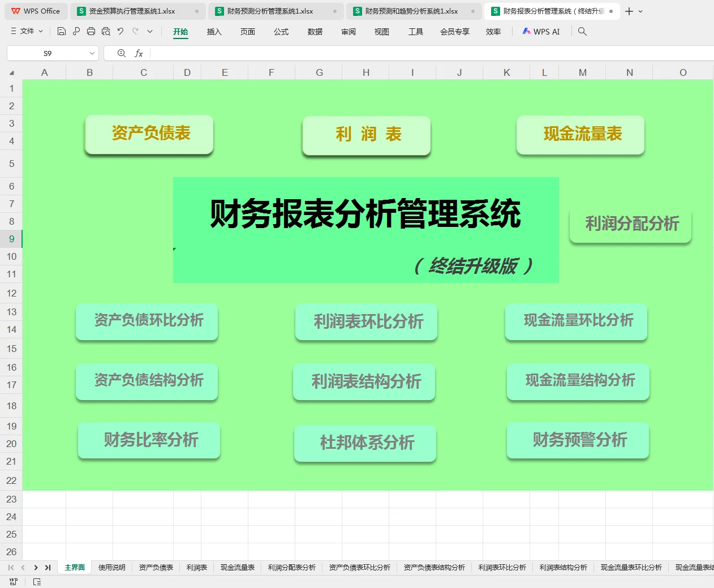
Task: Click the new tab plus icon
Action: pyautogui.click(x=629, y=11)
